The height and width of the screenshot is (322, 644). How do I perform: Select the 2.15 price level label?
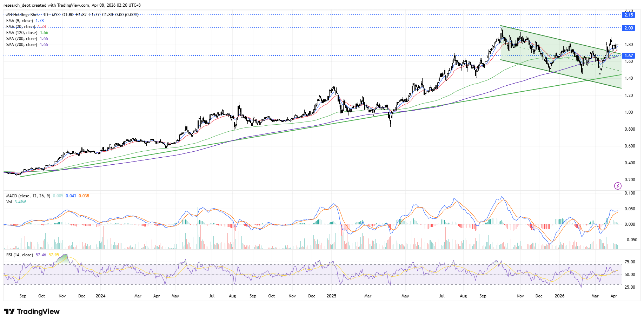(x=628, y=15)
